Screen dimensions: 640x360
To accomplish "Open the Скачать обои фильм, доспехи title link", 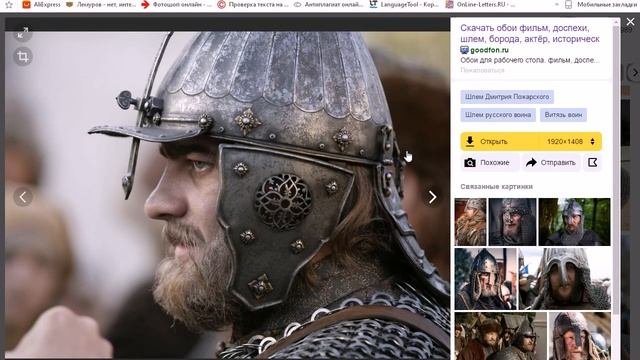I will click(530, 33).
